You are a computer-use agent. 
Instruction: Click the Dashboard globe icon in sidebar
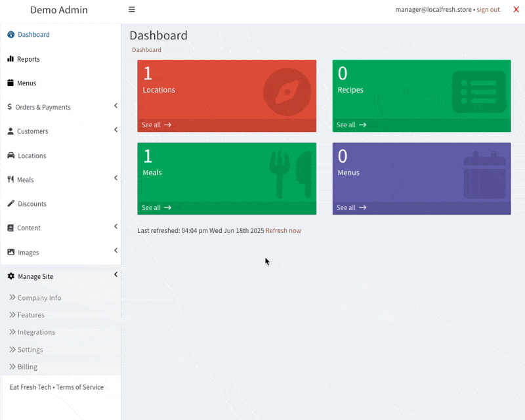pos(11,35)
